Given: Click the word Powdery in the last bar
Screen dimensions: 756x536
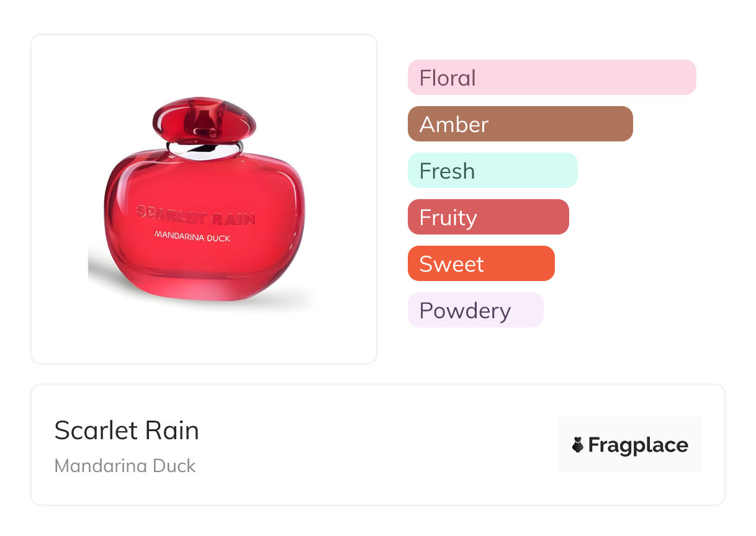Looking at the screenshot, I should (465, 311).
